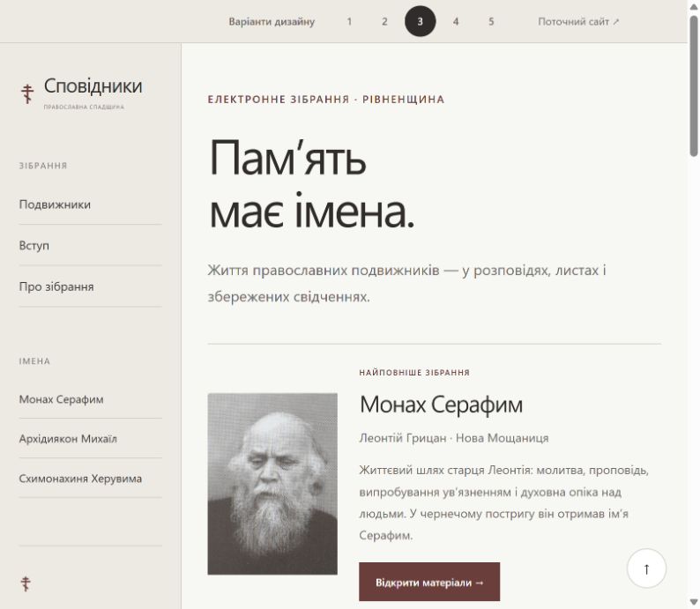Viewport: 700px width, 609px height.
Task: Click the Сповідники site title
Action: (93, 86)
